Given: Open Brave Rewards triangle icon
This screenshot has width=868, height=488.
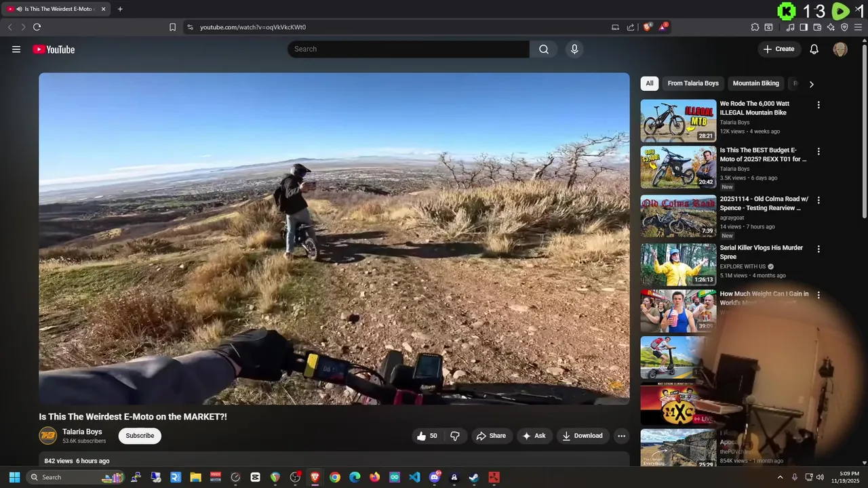Looking at the screenshot, I should (663, 27).
